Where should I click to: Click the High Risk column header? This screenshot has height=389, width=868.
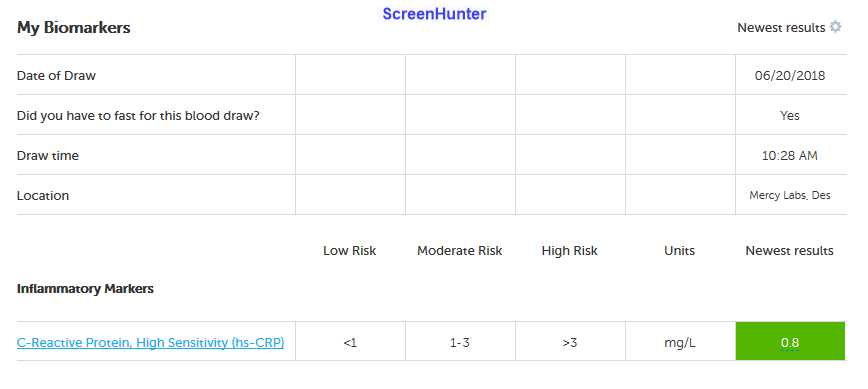click(x=570, y=251)
